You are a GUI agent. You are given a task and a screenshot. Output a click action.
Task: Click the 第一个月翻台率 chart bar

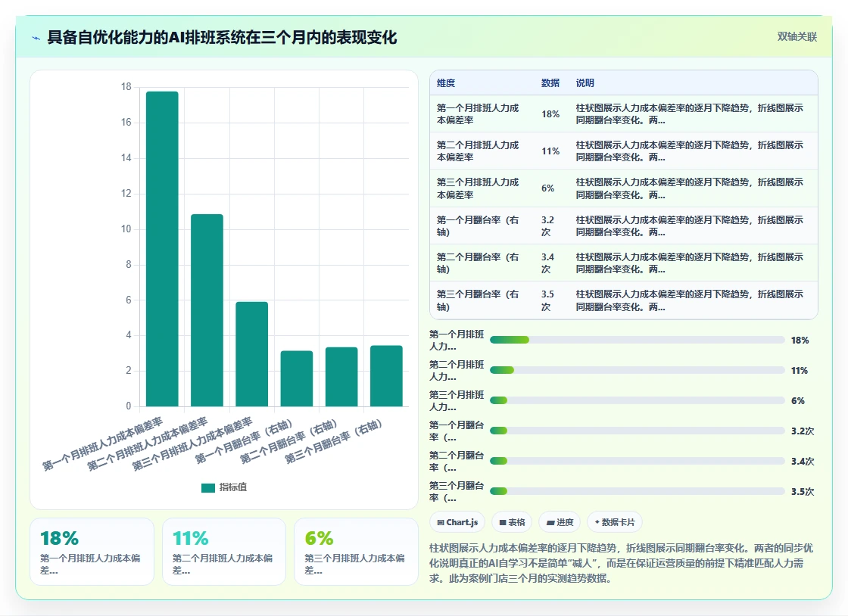tap(297, 378)
